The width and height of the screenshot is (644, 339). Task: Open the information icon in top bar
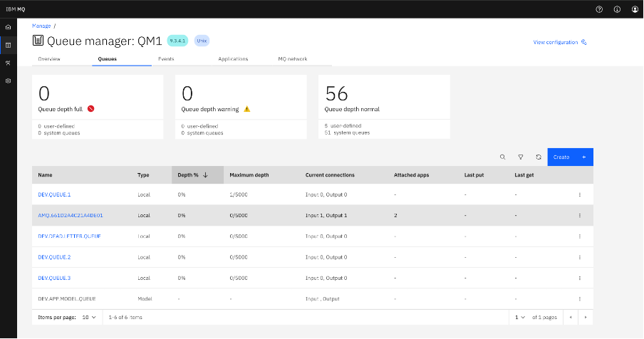[617, 9]
